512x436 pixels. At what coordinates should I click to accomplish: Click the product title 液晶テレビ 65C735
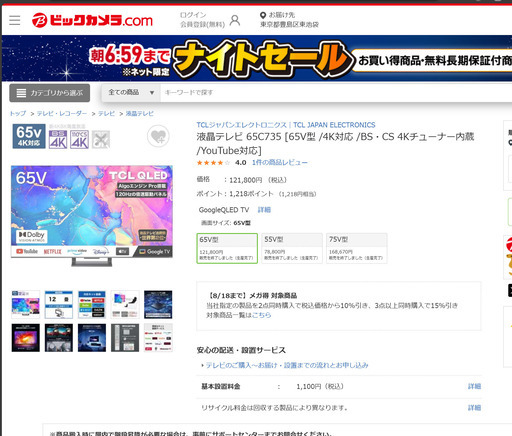(335, 144)
